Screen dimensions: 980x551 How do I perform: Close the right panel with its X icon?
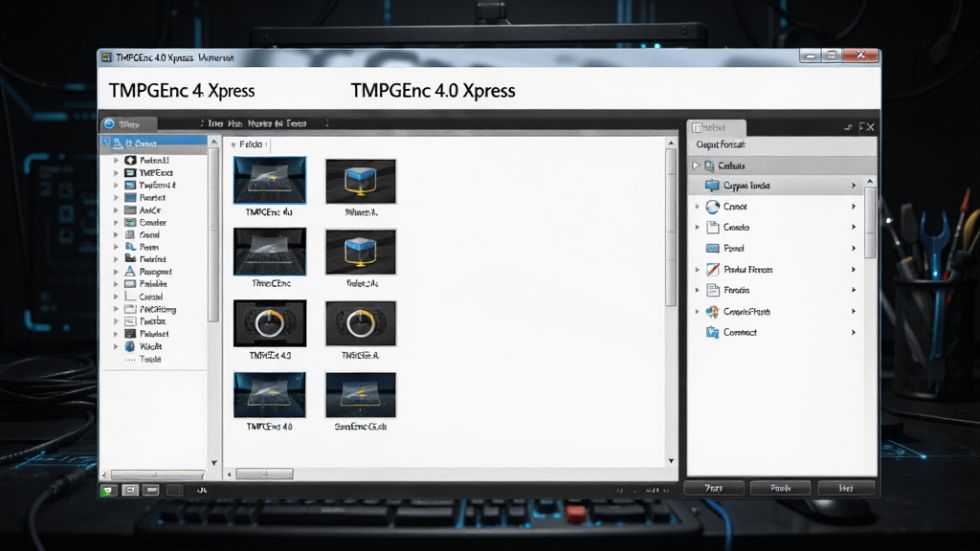[x=871, y=127]
